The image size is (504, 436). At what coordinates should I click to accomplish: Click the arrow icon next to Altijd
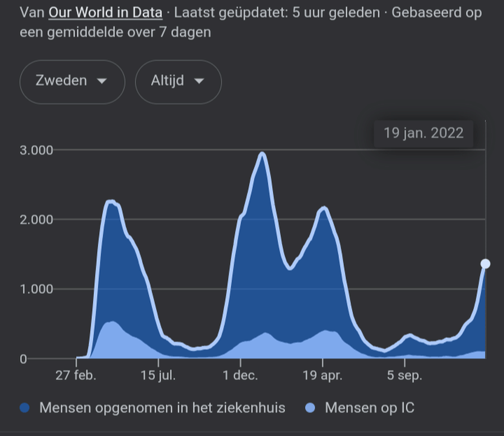[x=198, y=82]
